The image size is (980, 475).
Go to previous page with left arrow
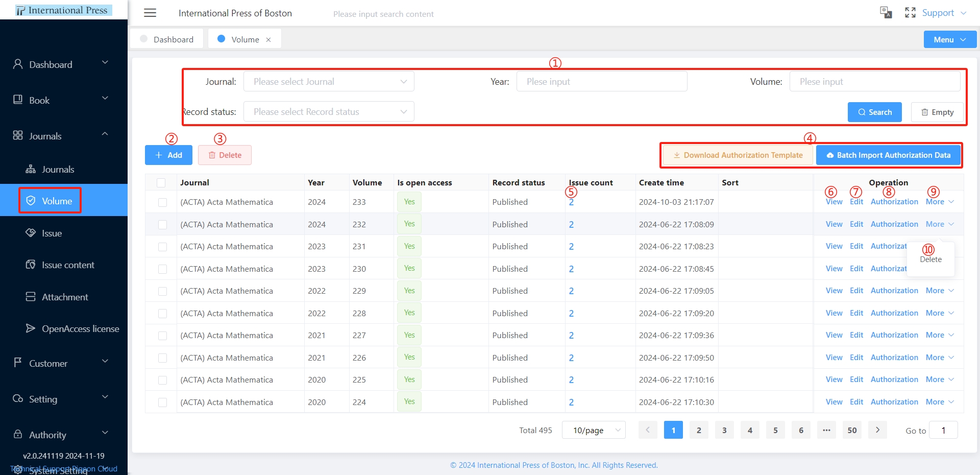click(x=648, y=430)
